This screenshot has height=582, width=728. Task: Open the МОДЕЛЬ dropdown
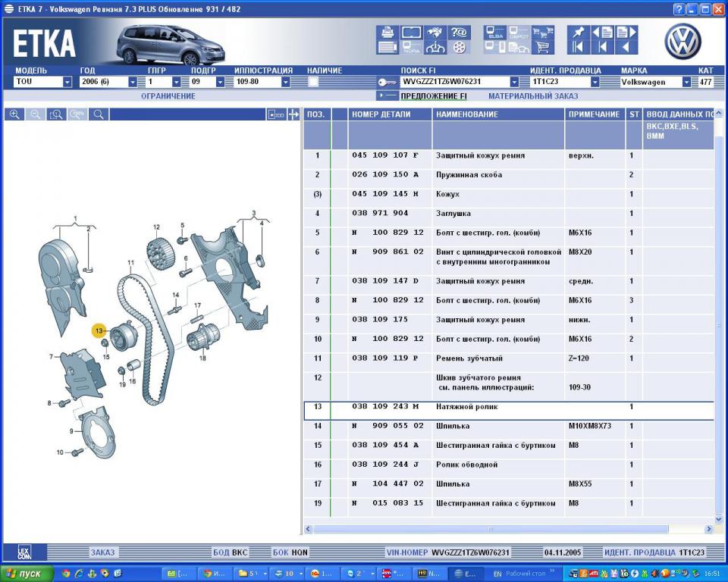(x=67, y=82)
